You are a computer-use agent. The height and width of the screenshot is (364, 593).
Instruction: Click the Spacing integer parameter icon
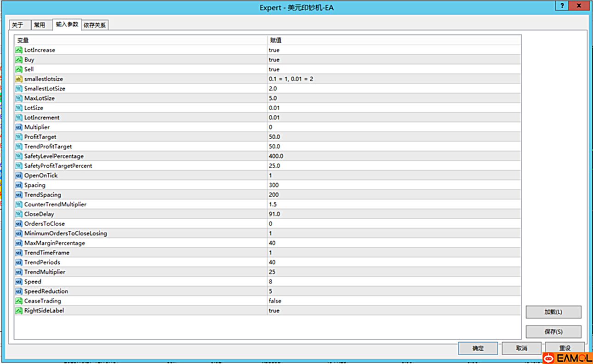(x=19, y=185)
